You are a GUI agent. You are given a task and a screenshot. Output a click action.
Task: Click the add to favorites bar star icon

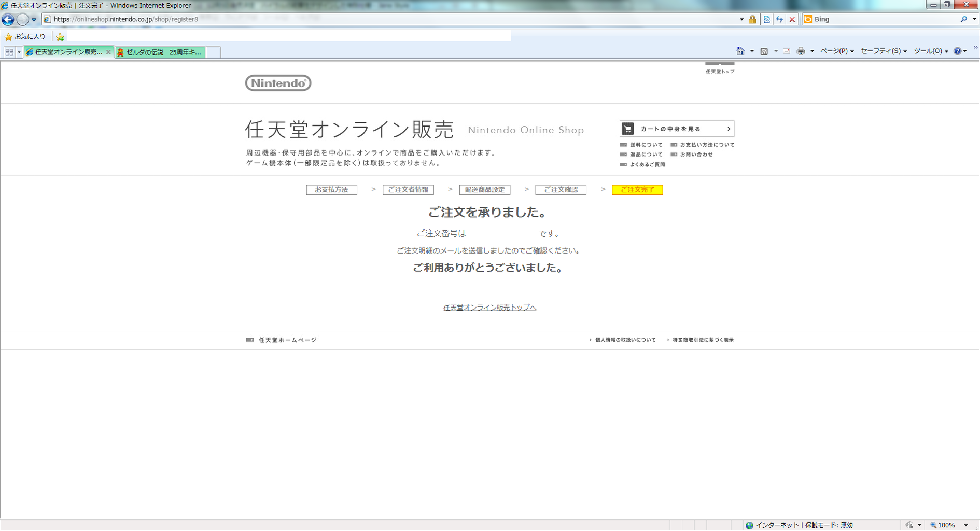(x=60, y=37)
